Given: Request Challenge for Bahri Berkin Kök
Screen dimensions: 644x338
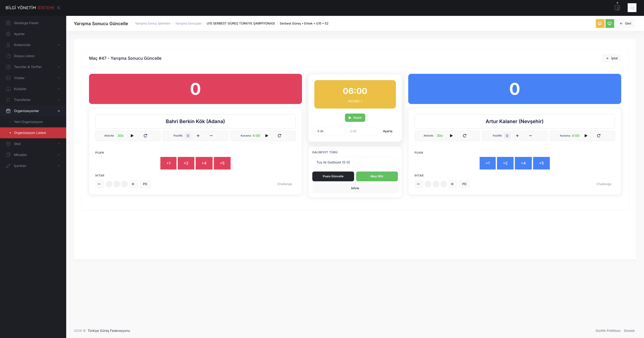Looking at the screenshot, I should (x=284, y=184).
